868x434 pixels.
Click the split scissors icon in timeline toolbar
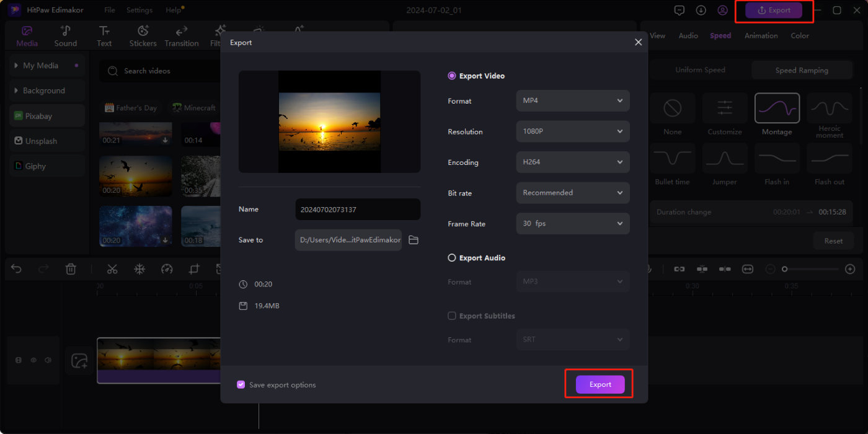(112, 269)
